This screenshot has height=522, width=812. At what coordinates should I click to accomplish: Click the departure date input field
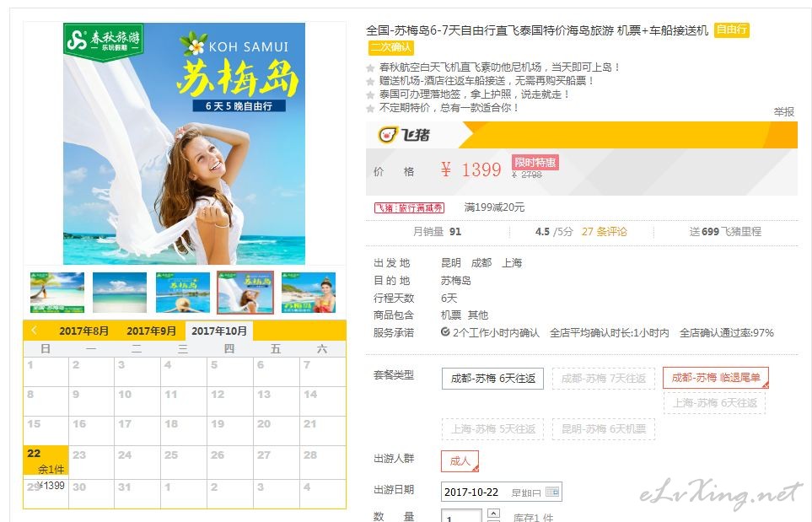(x=502, y=492)
